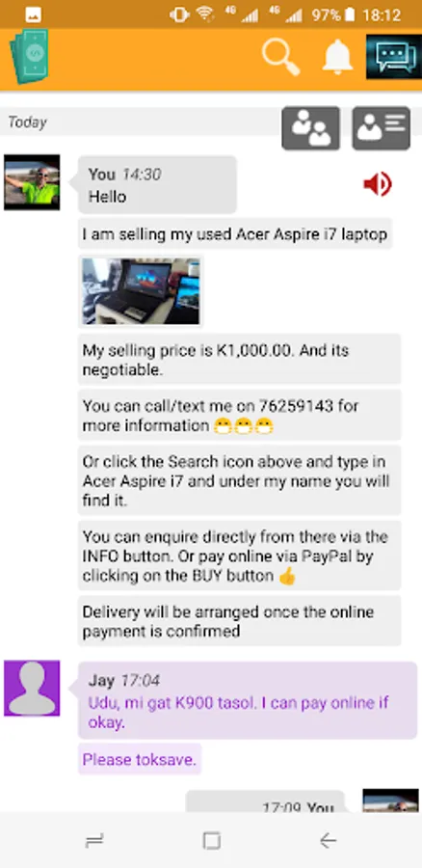Tap your profile picture beside Hello message
The width and height of the screenshot is (422, 868).
tap(32, 182)
